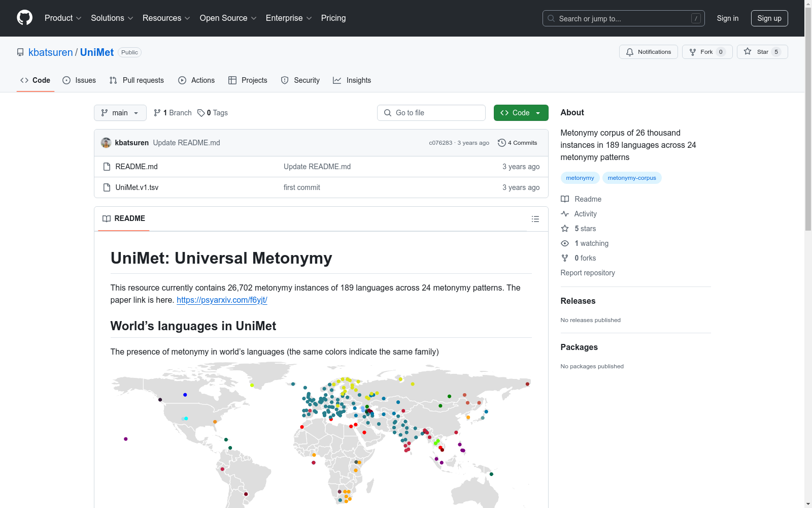Click the Sign up button
The width and height of the screenshot is (812, 508).
[x=769, y=18]
